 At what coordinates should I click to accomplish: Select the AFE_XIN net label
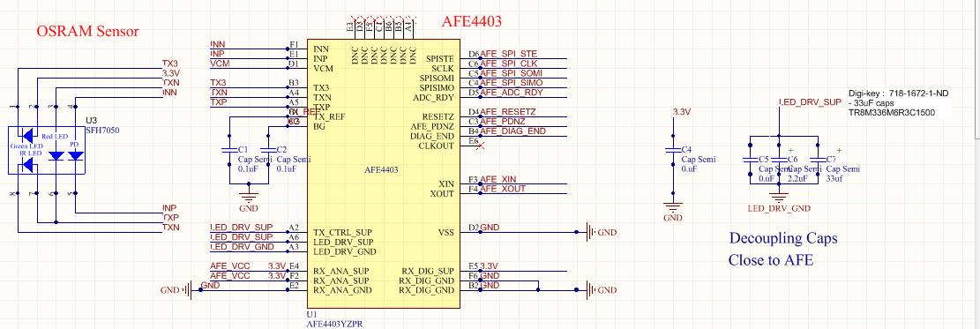coord(500,179)
